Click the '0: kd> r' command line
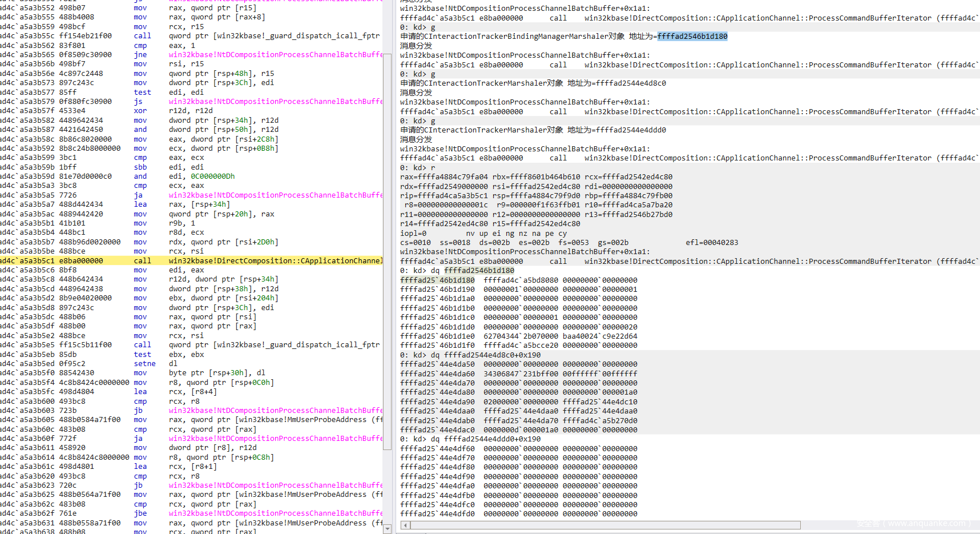The image size is (980, 534). [417, 168]
